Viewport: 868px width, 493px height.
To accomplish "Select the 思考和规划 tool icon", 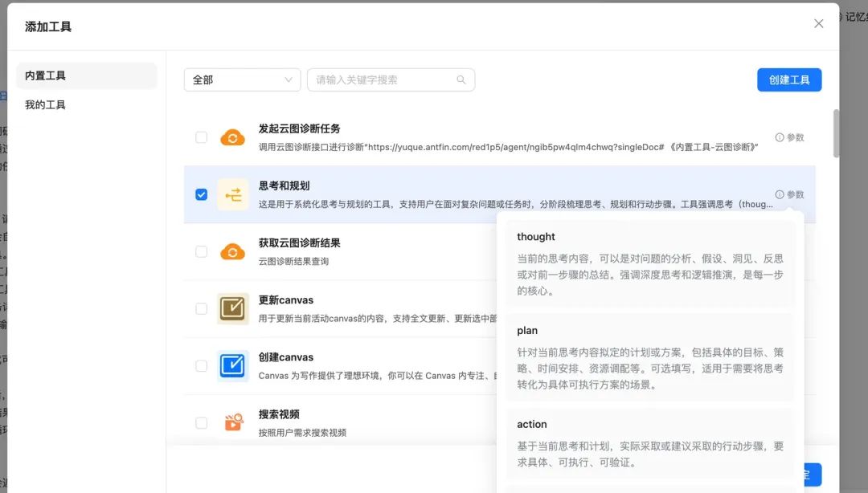I will [233, 194].
